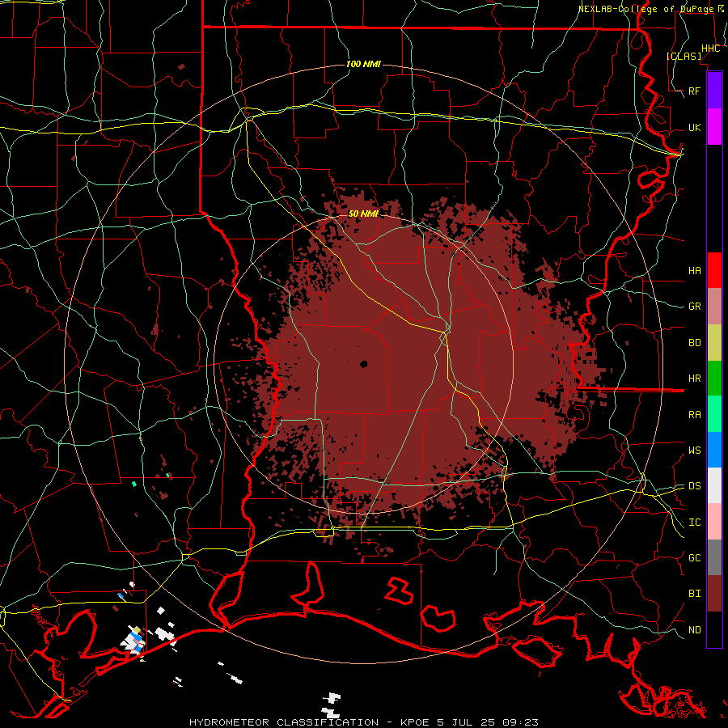Image resolution: width=728 pixels, height=728 pixels.
Task: Select the GR legend color block
Action: pos(714,307)
